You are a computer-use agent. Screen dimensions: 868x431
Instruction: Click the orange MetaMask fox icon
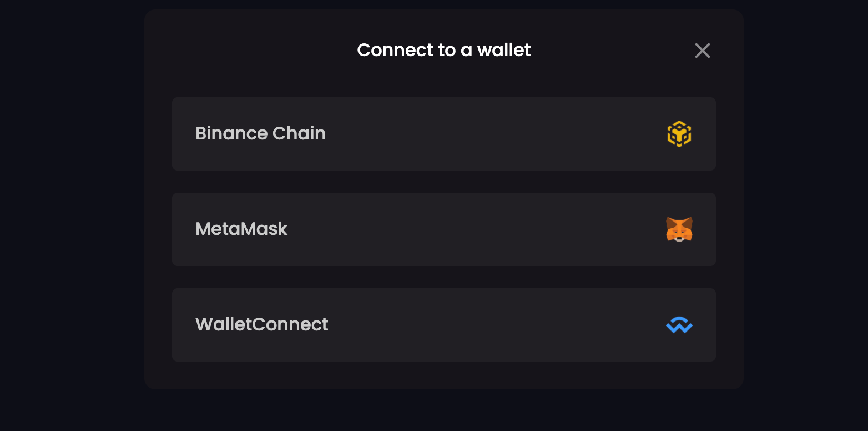(x=679, y=229)
